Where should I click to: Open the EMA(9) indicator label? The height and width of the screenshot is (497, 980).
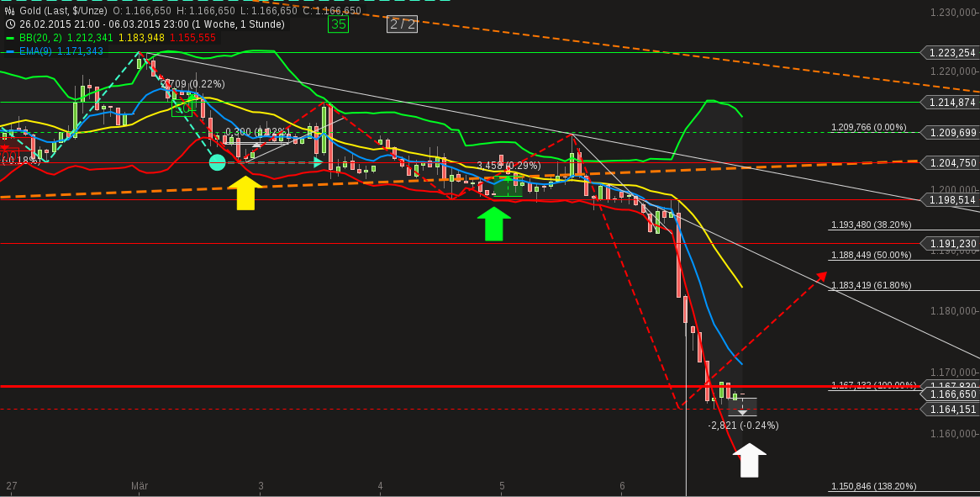coord(36,51)
